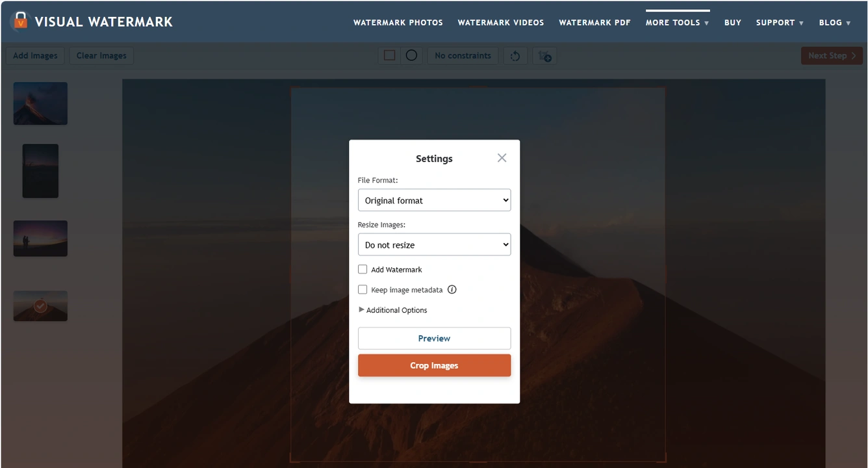
Task: Open the More Tools menu
Action: click(677, 23)
